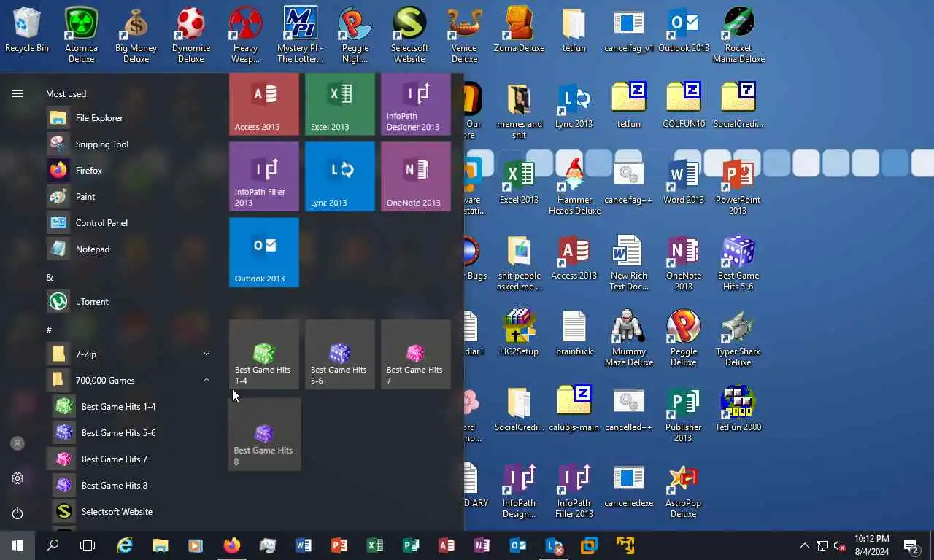
Task: Open the Excel 2013 start menu tile
Action: [x=340, y=104]
